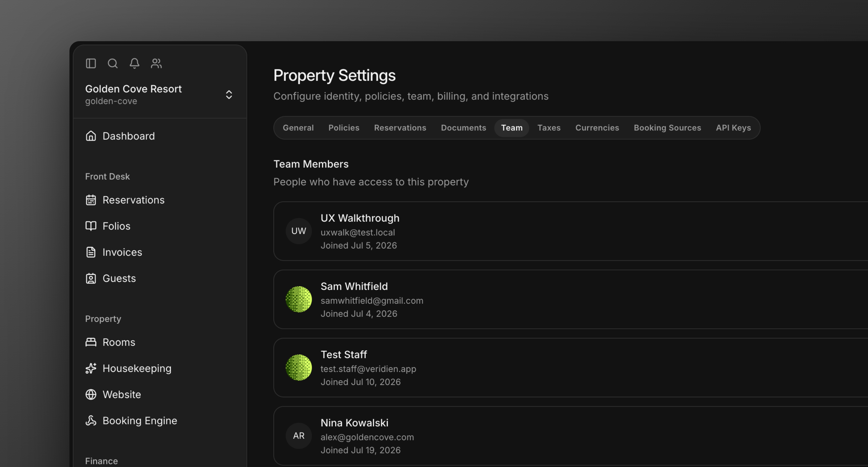Click the name Nina Kowalski
The width and height of the screenshot is (868, 467).
coord(354,423)
